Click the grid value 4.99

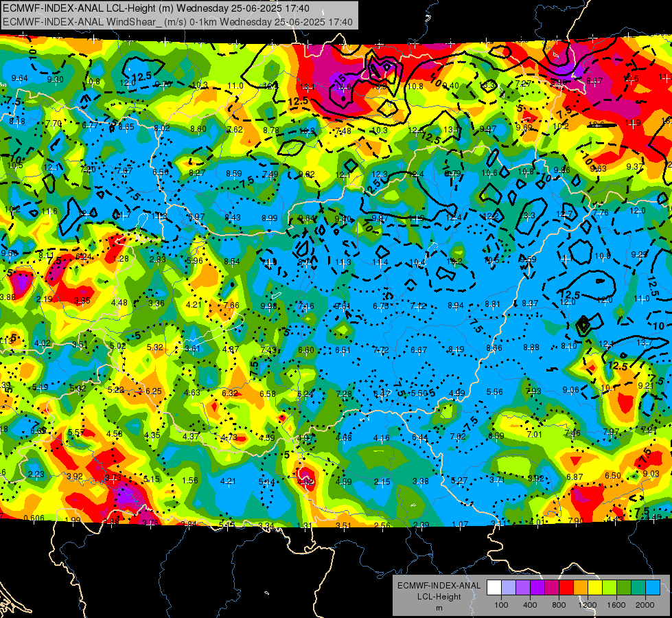pyautogui.click(x=457, y=393)
